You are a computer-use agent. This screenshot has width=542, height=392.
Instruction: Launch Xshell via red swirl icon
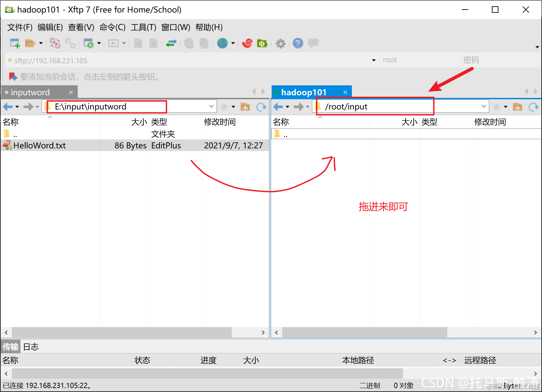pos(247,43)
